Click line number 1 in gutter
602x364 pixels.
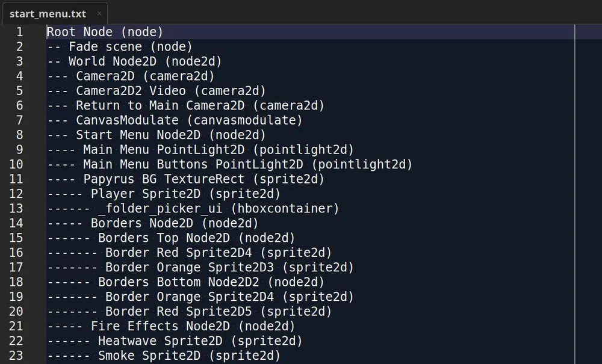tap(20, 32)
